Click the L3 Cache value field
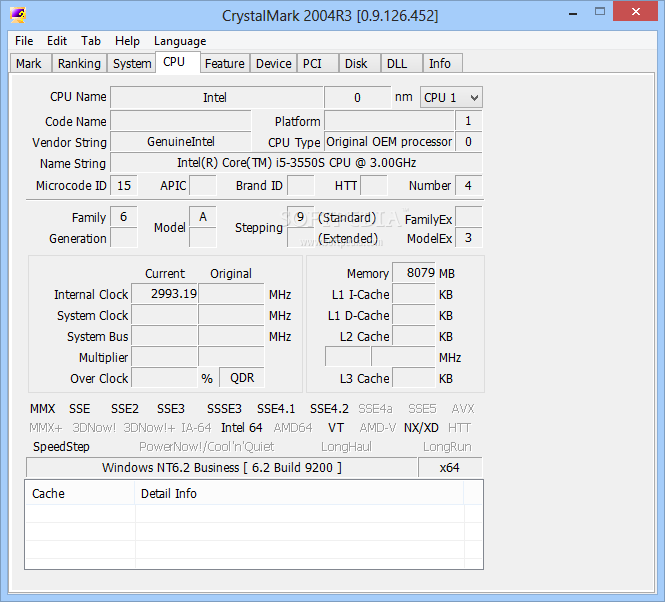The width and height of the screenshot is (665, 602). pos(414,378)
